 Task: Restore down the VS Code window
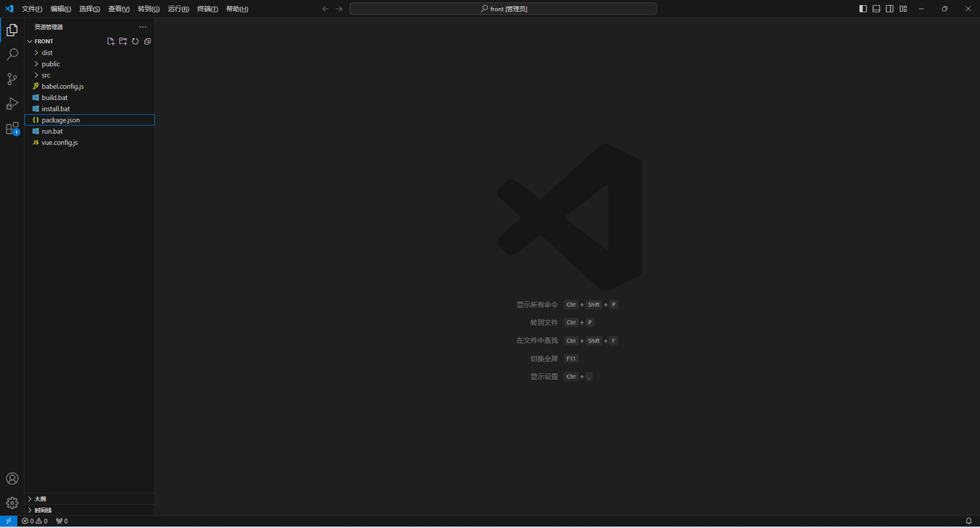(x=945, y=9)
